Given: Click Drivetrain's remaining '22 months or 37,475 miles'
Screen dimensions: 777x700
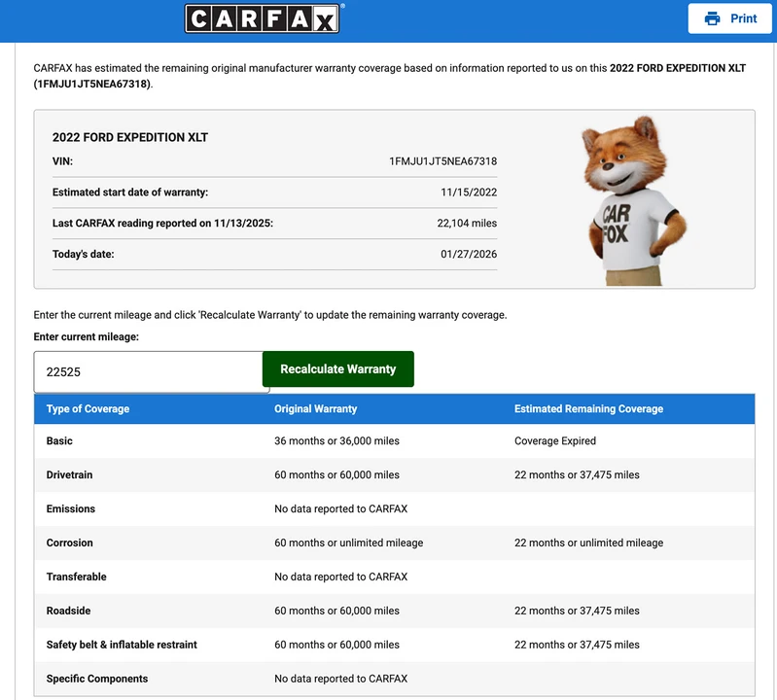Looking at the screenshot, I should pos(577,474).
